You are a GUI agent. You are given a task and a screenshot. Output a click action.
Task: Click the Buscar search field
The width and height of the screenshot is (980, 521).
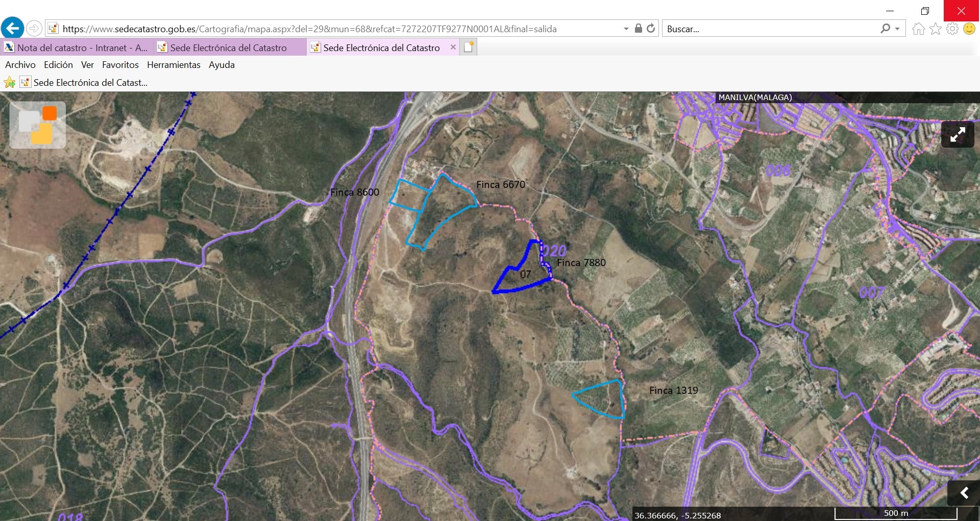771,29
